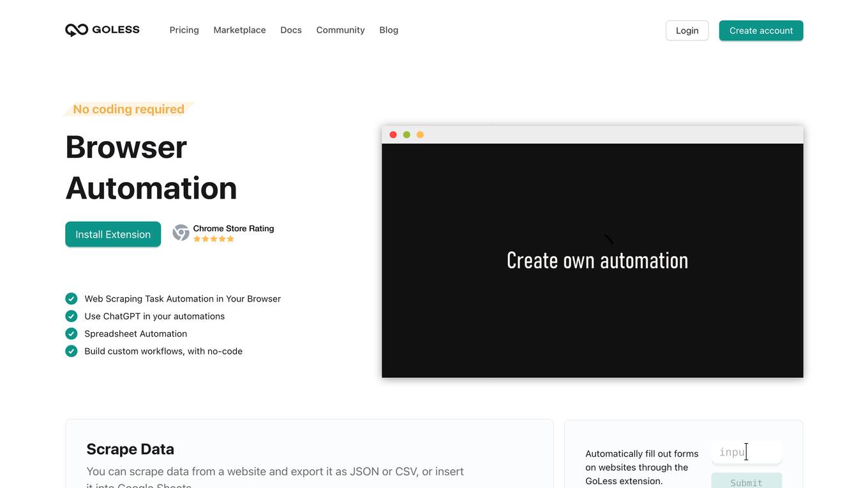Click 'Use ChatGPT in your automations' text
The image size is (868, 488).
pyautogui.click(x=154, y=316)
